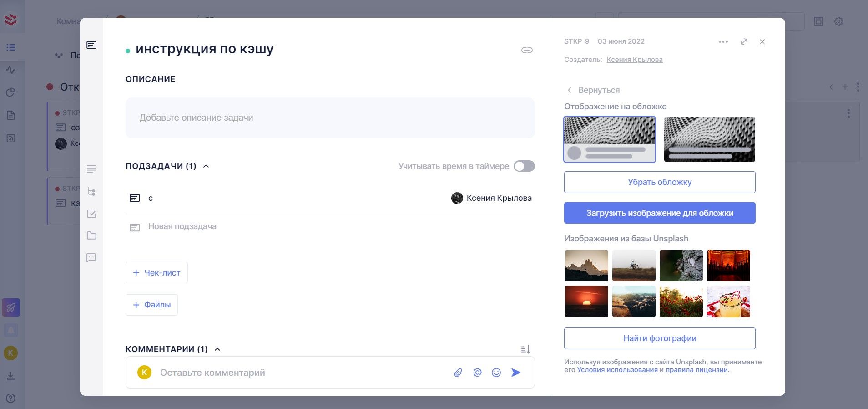The height and width of the screenshot is (409, 868).
Task: Attach a file to the comment
Action: point(458,373)
